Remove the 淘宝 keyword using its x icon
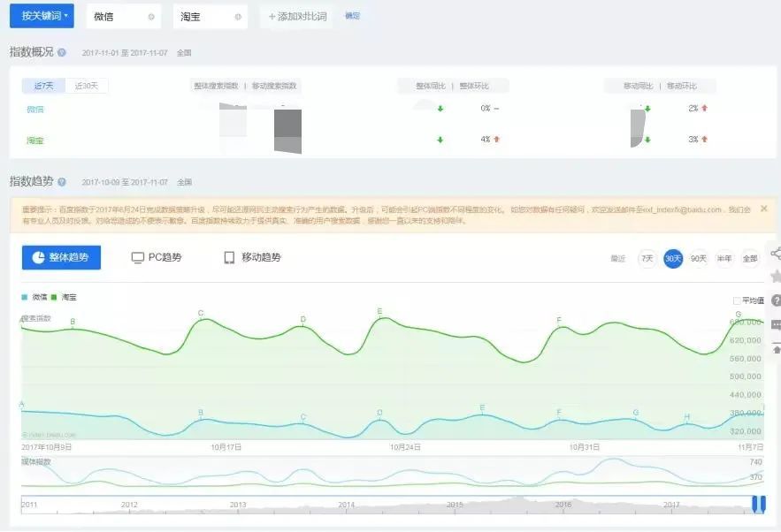Image resolution: width=781 pixels, height=532 pixels. click(x=238, y=17)
